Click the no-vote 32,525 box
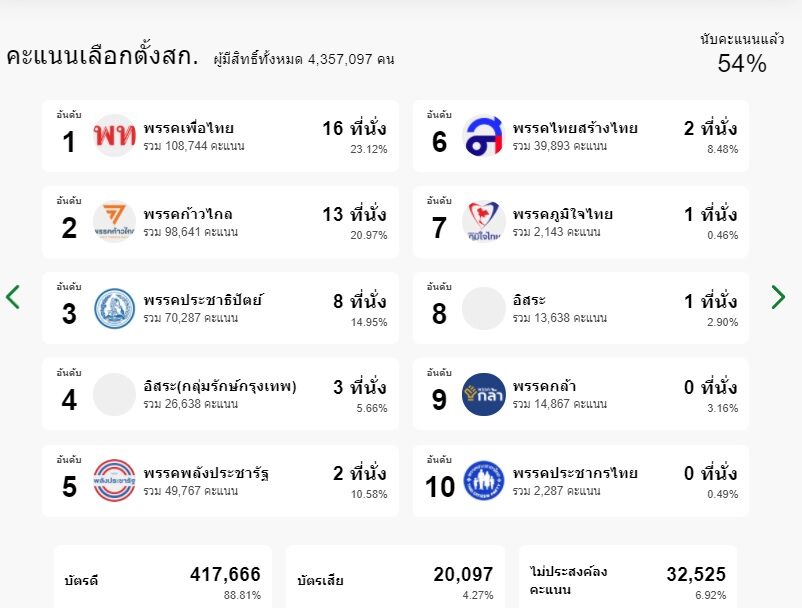 [x=628, y=577]
